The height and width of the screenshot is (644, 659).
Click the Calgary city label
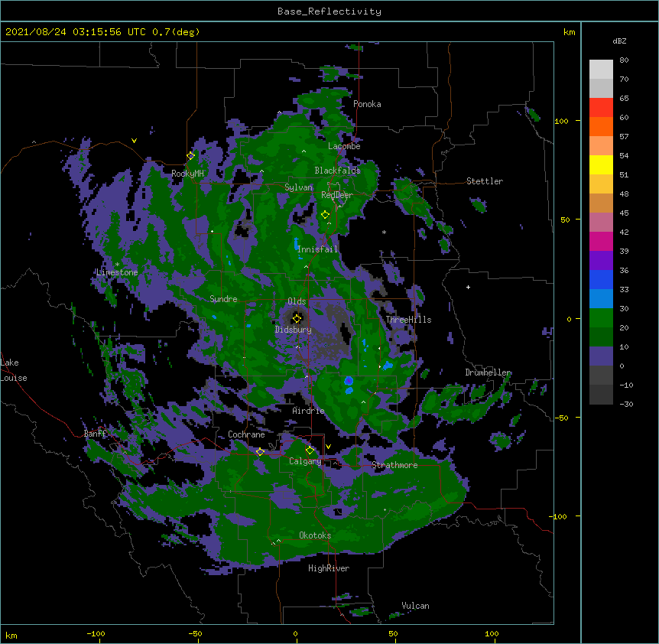point(306,461)
